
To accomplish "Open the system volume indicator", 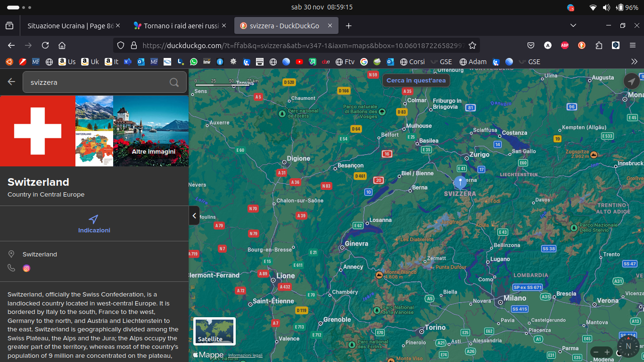I will pos(606,8).
